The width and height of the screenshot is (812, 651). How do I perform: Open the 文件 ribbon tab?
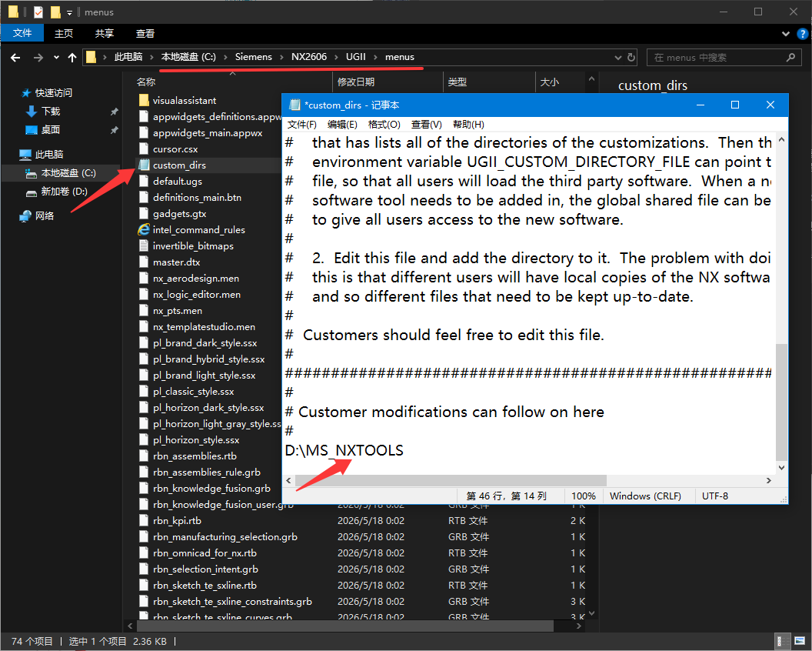pyautogui.click(x=22, y=33)
